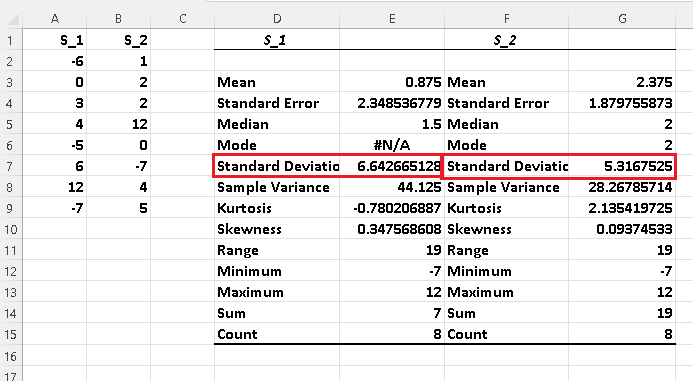Click cell A2 with value -6
The width and height of the screenshot is (693, 381).
(x=55, y=61)
